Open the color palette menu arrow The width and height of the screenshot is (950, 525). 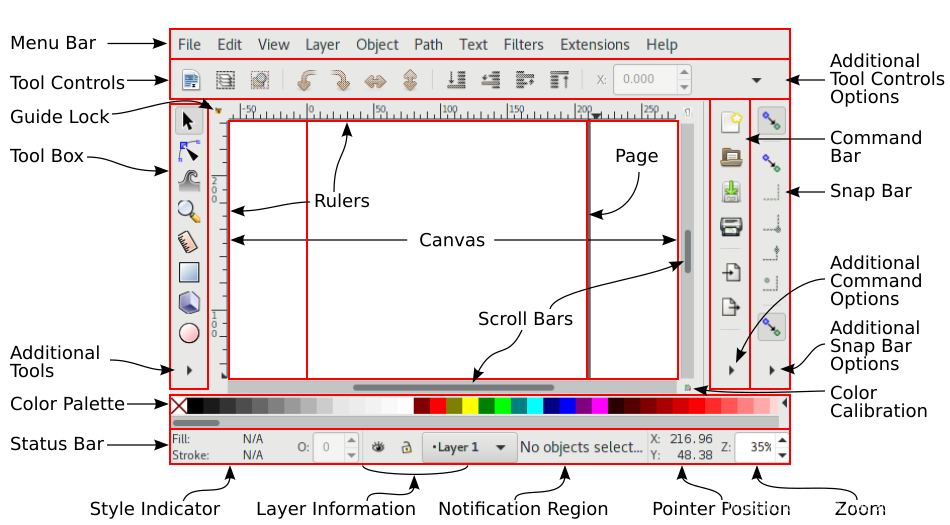tap(785, 403)
